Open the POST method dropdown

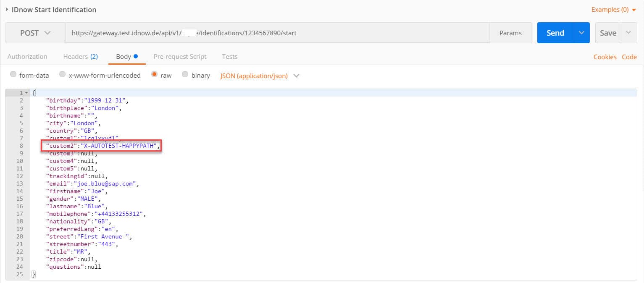35,33
